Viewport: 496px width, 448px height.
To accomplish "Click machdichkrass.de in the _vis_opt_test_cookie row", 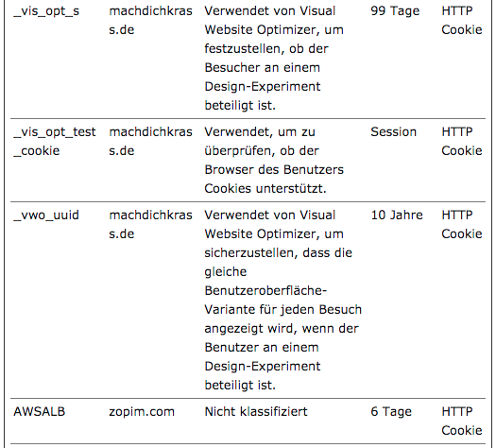I will (150, 141).
